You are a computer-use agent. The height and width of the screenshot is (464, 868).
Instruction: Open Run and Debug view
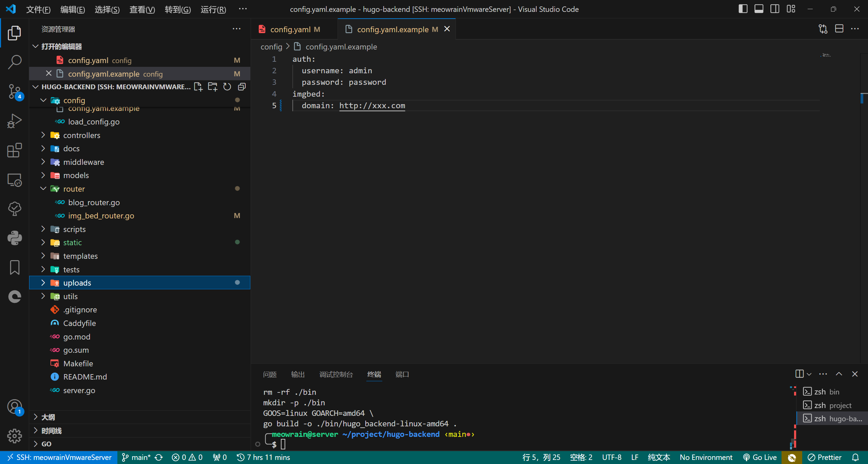(x=14, y=121)
